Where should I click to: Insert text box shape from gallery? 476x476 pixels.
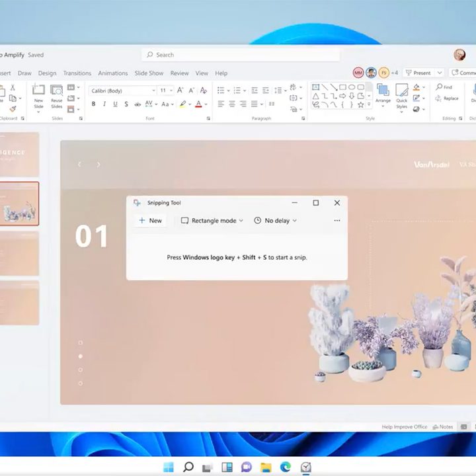click(316, 87)
